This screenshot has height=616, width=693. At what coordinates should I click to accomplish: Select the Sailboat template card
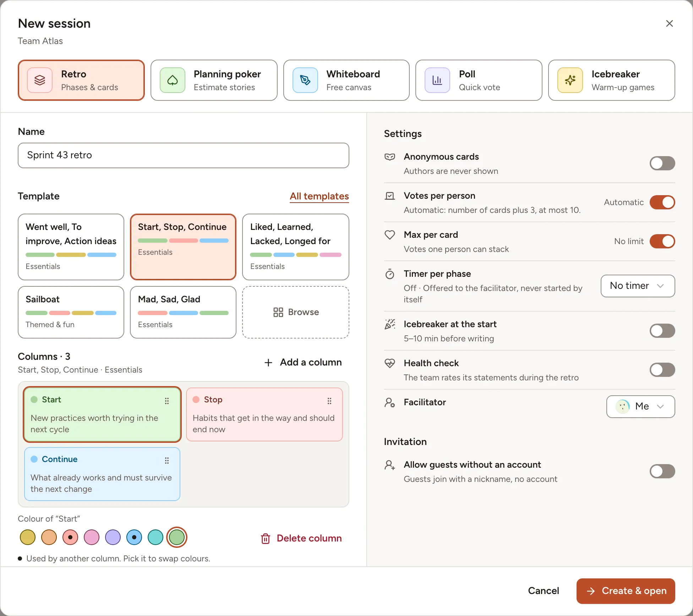click(71, 312)
